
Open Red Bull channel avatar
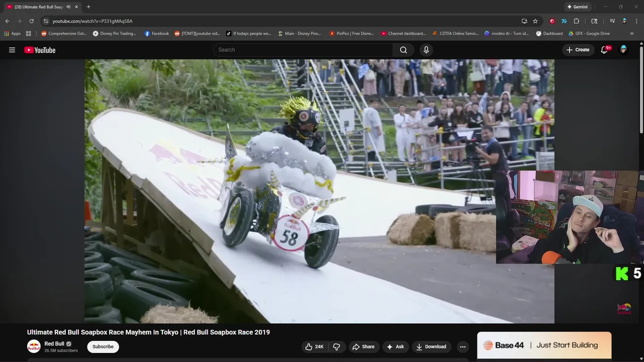34,346
